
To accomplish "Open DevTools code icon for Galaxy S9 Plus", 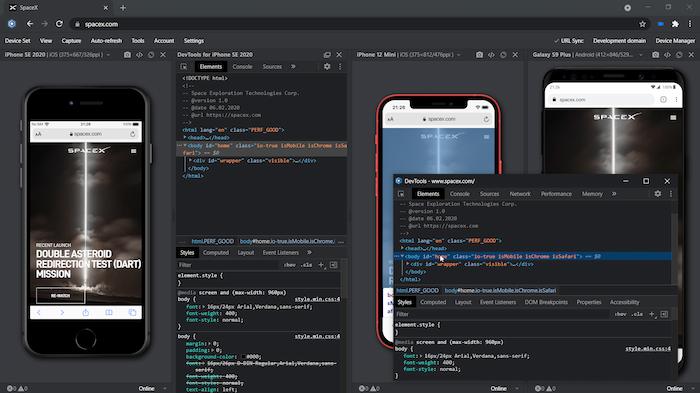I will pyautogui.click(x=667, y=54).
